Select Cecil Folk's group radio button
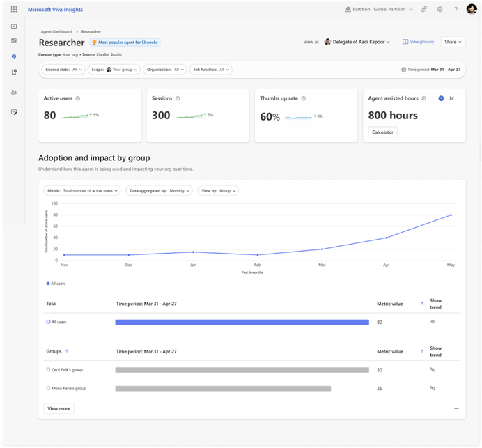Image resolution: width=482 pixels, height=448 pixels. (48, 369)
